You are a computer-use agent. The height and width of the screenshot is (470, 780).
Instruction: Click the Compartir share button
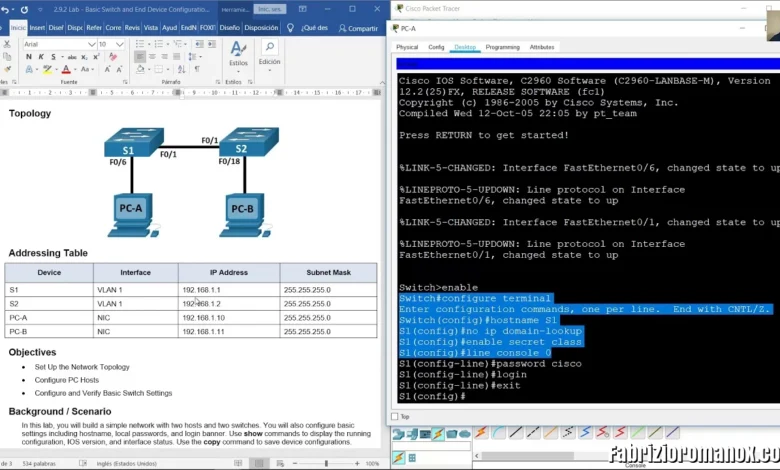(x=358, y=28)
